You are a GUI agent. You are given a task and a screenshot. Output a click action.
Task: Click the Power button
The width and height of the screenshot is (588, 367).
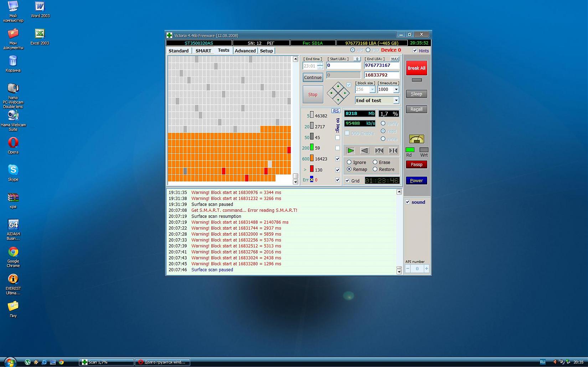pos(416,180)
